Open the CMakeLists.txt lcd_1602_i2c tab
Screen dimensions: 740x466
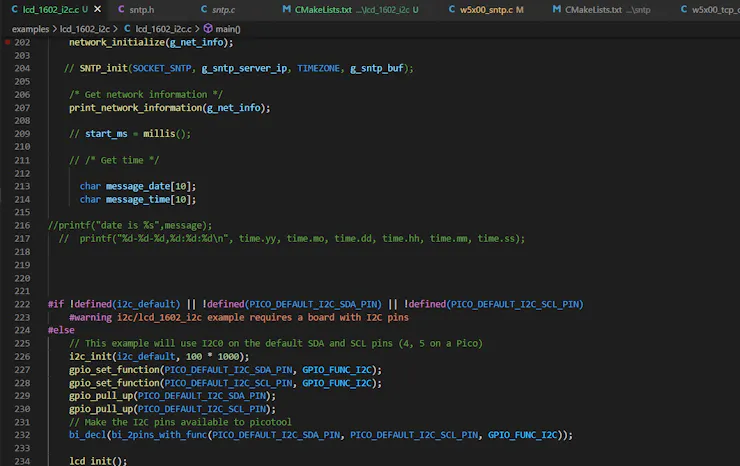click(x=350, y=9)
